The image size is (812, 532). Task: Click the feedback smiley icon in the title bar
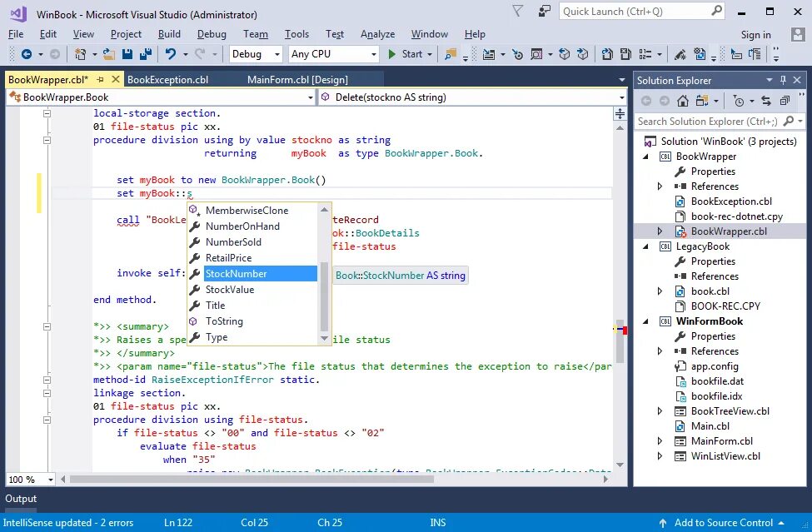[x=544, y=12]
